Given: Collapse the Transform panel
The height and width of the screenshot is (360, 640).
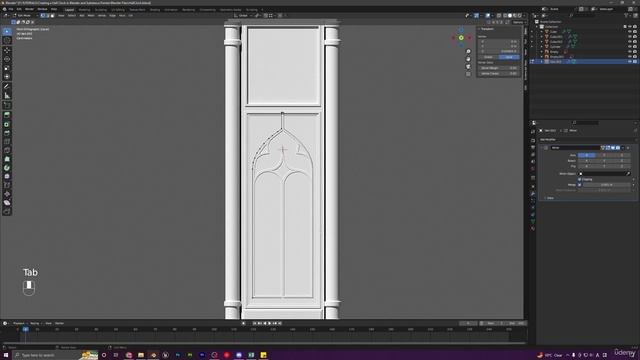Looking at the screenshot, I should click(x=486, y=29).
